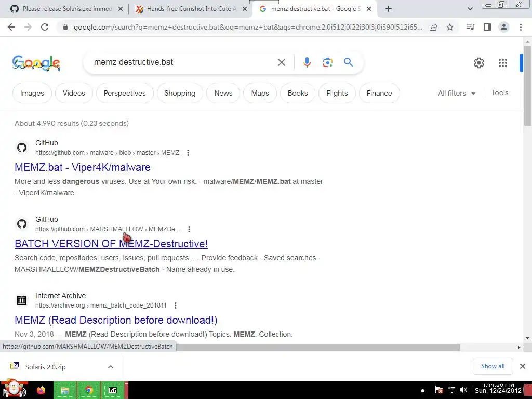
Task: Launch Firefox from the taskbar
Action: (x=41, y=390)
